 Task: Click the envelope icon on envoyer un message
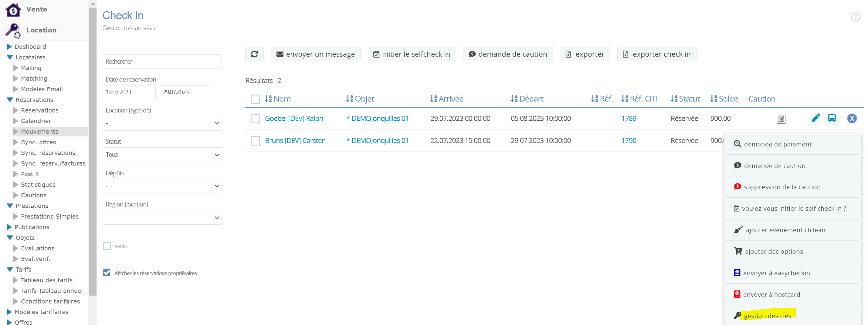point(280,54)
